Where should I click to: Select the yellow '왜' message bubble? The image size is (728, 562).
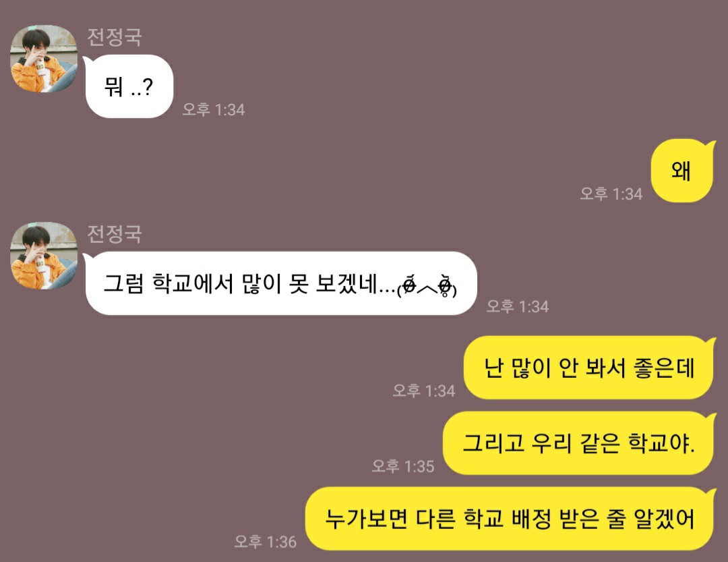point(682,171)
